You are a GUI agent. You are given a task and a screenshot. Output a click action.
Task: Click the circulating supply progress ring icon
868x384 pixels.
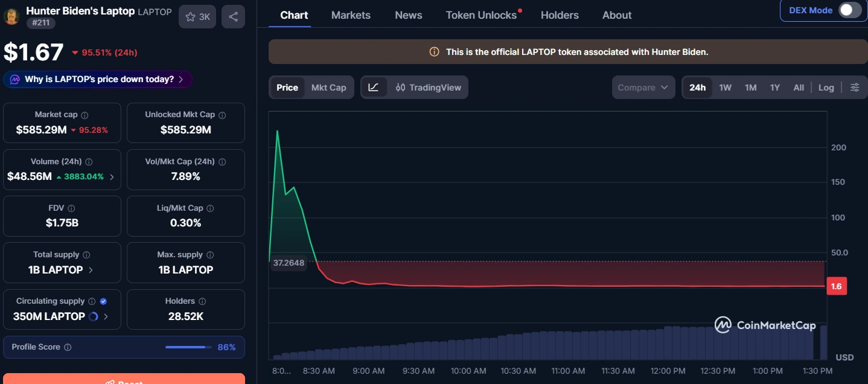93,316
